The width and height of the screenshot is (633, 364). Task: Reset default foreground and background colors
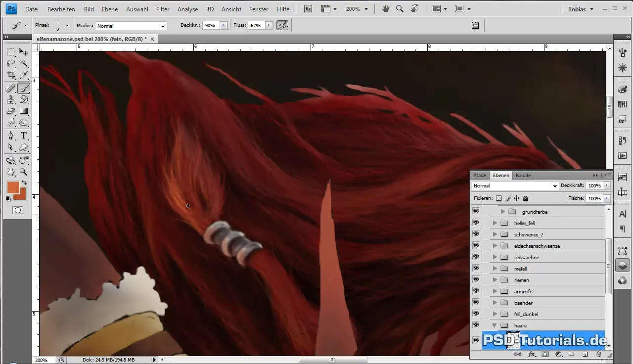(x=8, y=199)
